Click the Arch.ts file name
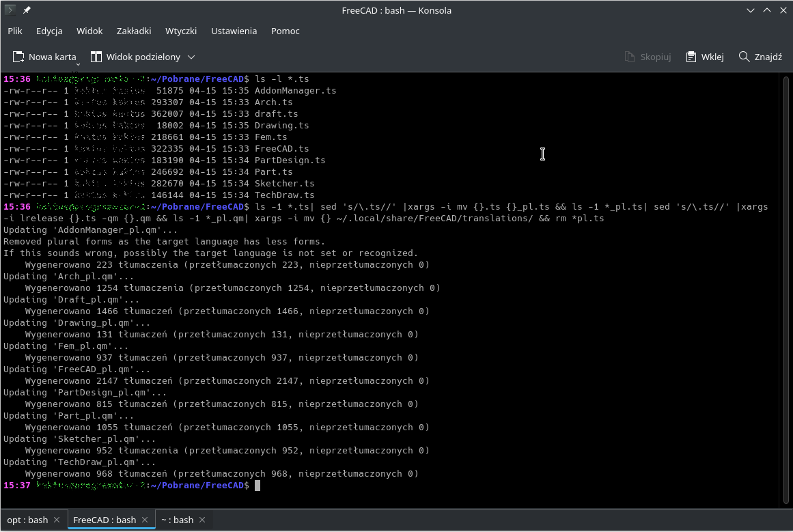This screenshot has height=532, width=793. tap(274, 102)
